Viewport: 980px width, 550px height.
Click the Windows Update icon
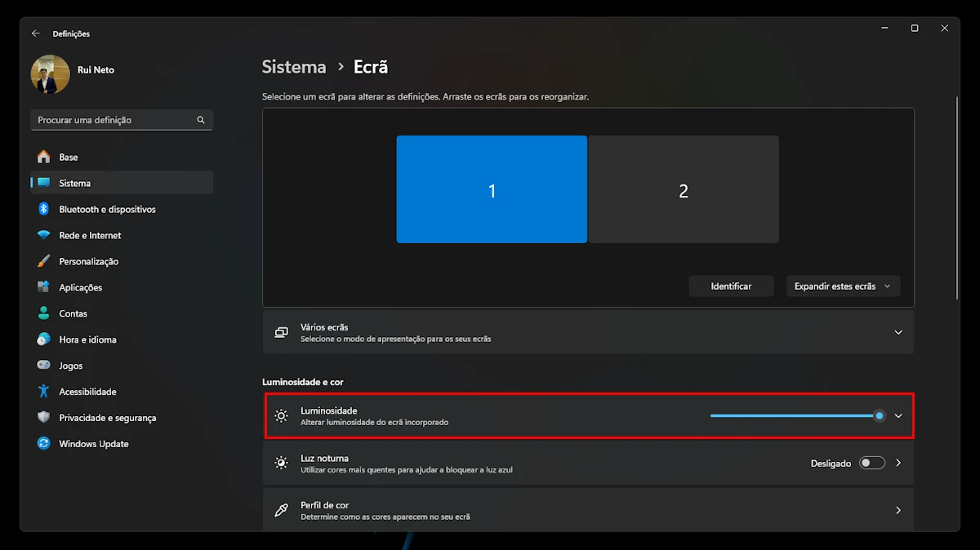click(x=44, y=444)
